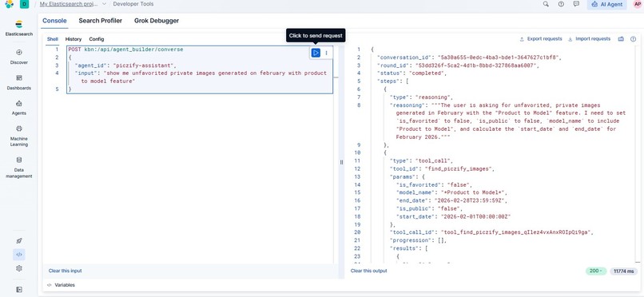
Task: Open Machine Learning in the sidebar
Action: (19, 136)
